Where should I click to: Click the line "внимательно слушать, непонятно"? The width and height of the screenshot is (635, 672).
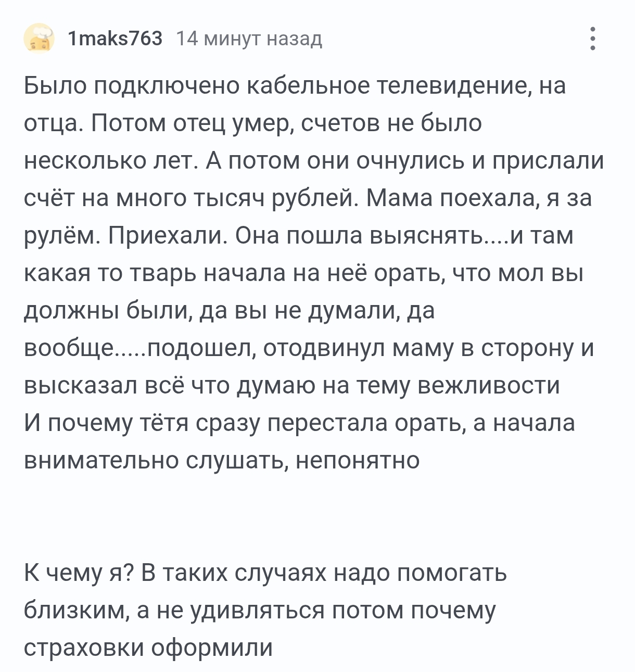point(222,461)
